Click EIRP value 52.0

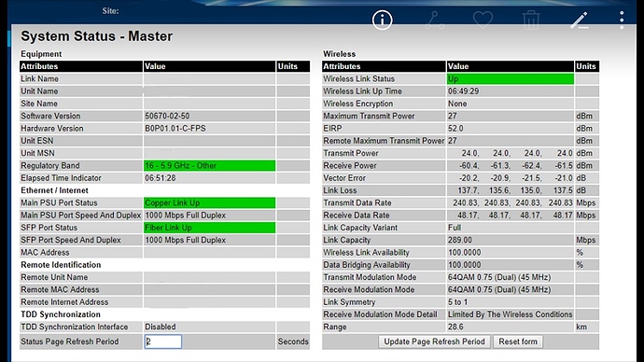click(455, 129)
